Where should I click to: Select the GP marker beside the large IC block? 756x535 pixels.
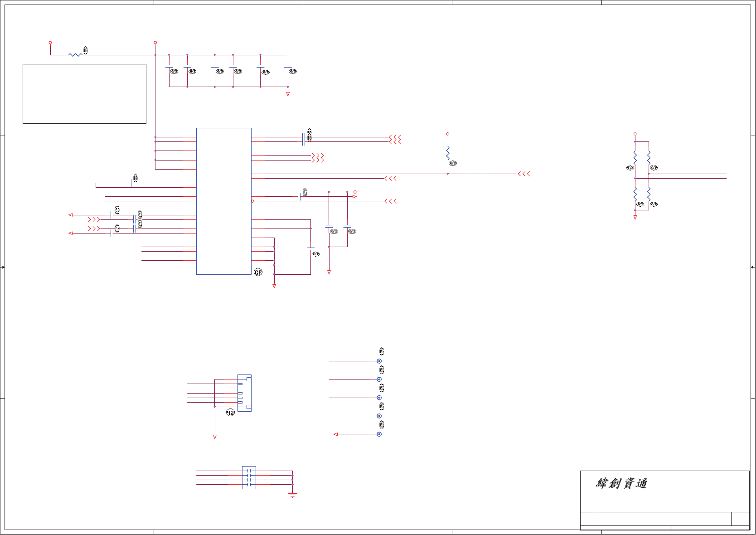[258, 272]
